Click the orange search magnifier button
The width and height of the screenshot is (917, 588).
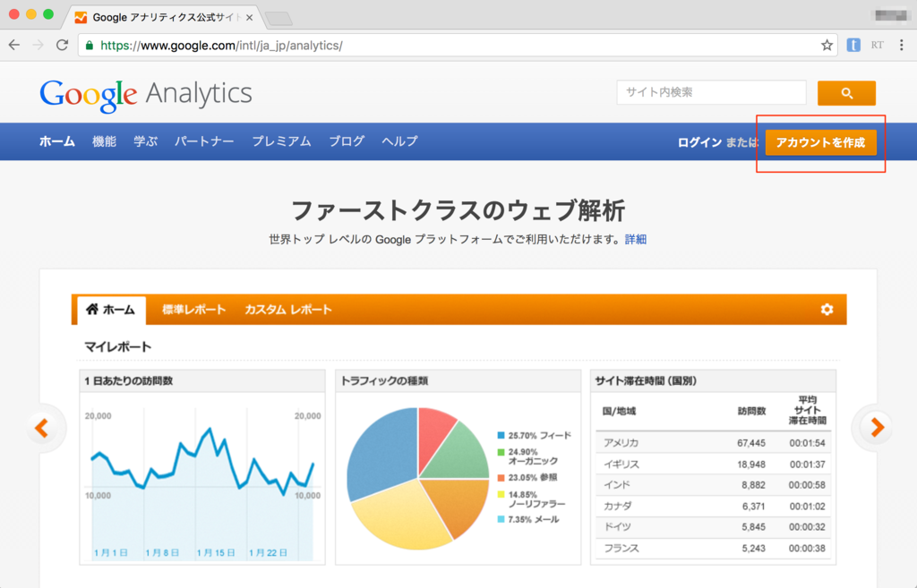846,93
